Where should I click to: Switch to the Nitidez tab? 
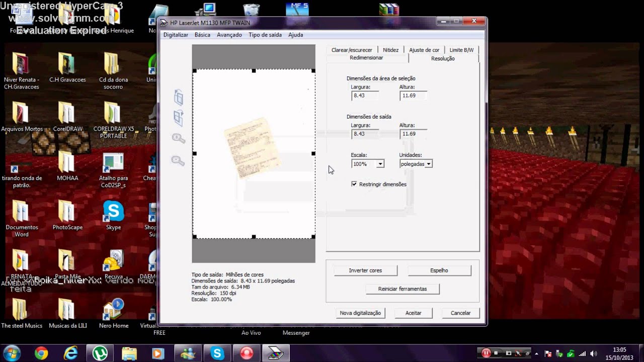click(390, 50)
